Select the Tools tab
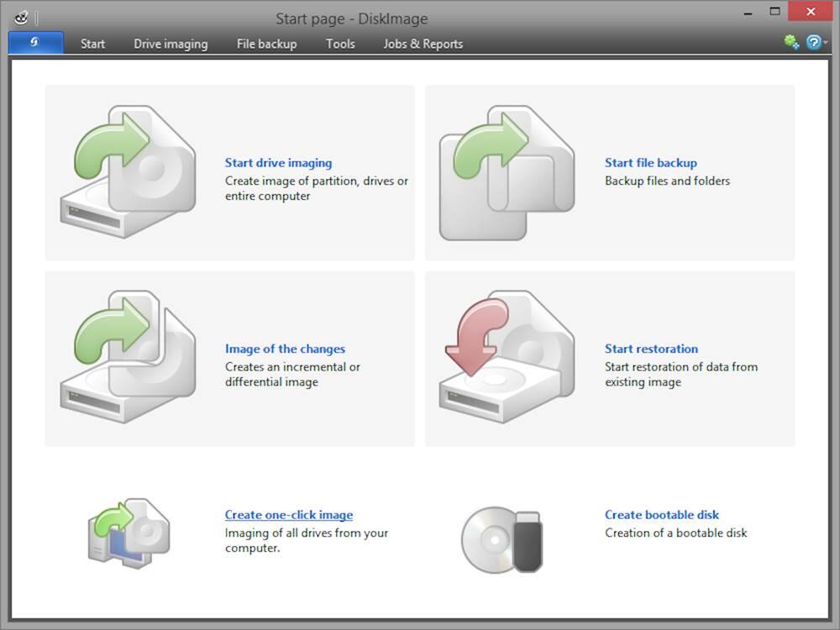The height and width of the screenshot is (630, 840). (x=340, y=44)
